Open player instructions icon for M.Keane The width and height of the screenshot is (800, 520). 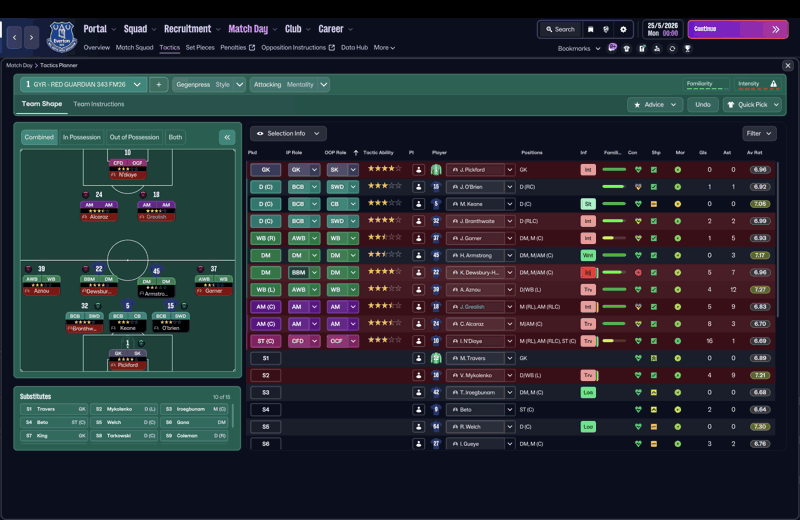pyautogui.click(x=418, y=204)
